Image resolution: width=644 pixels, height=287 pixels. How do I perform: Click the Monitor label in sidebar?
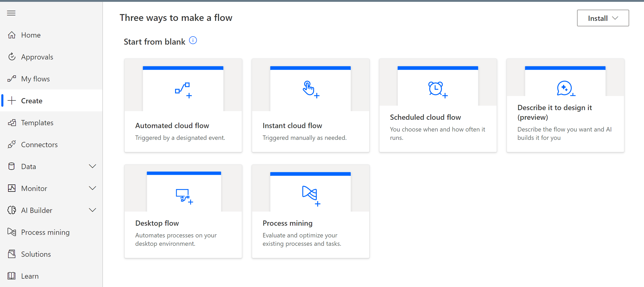pos(34,188)
